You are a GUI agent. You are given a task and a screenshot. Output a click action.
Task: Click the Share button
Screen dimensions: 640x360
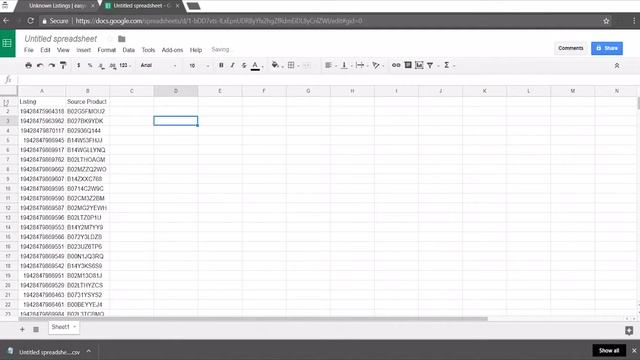tap(607, 48)
